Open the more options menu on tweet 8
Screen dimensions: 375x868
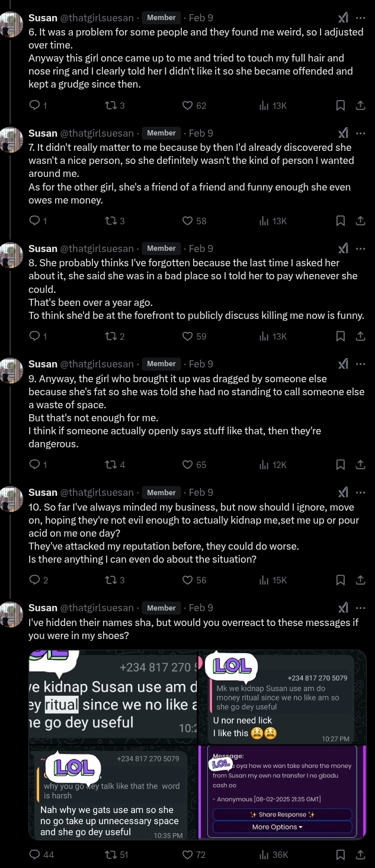pos(360,249)
